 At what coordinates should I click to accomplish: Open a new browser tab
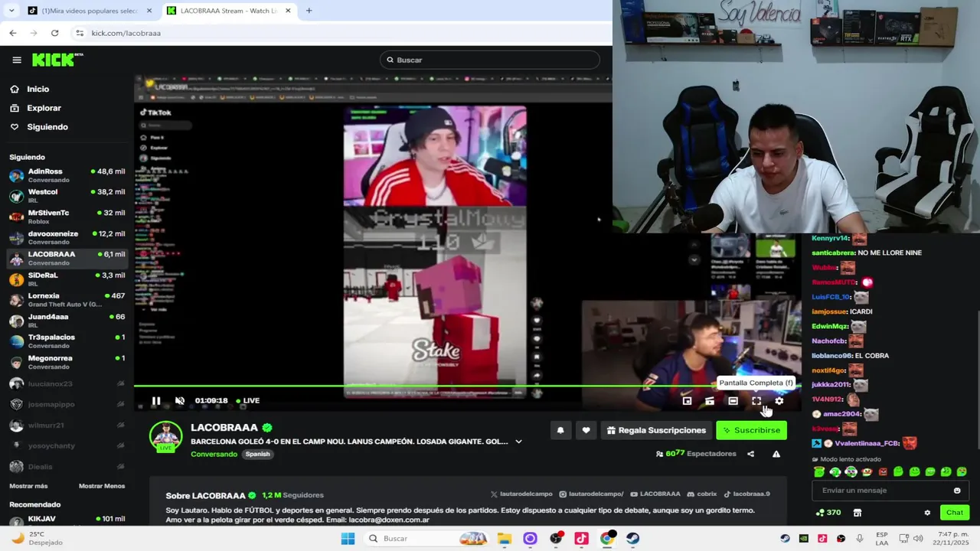point(309,11)
